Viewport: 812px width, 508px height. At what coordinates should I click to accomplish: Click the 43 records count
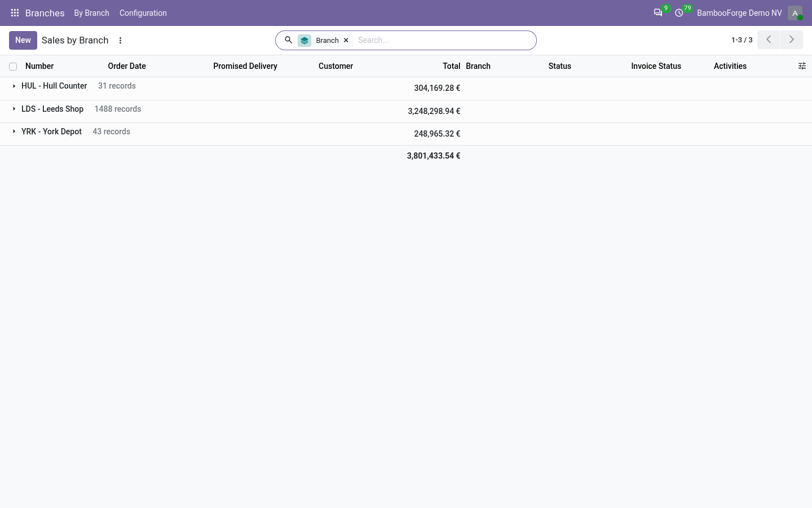pyautogui.click(x=111, y=132)
